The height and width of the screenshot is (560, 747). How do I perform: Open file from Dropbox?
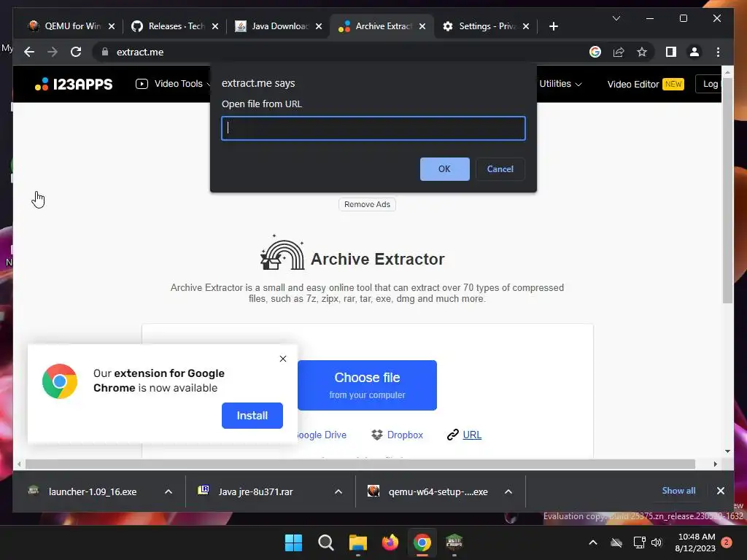click(405, 435)
